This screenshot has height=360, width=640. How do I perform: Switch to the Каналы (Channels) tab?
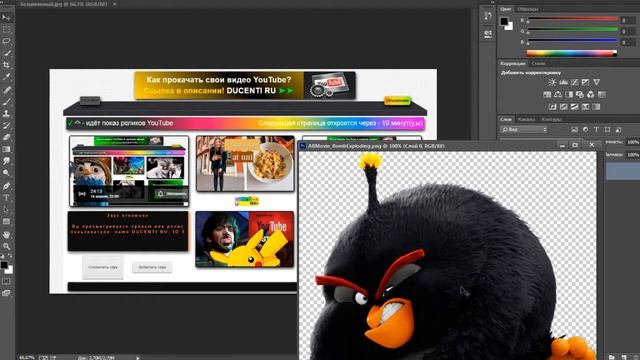[x=526, y=120]
